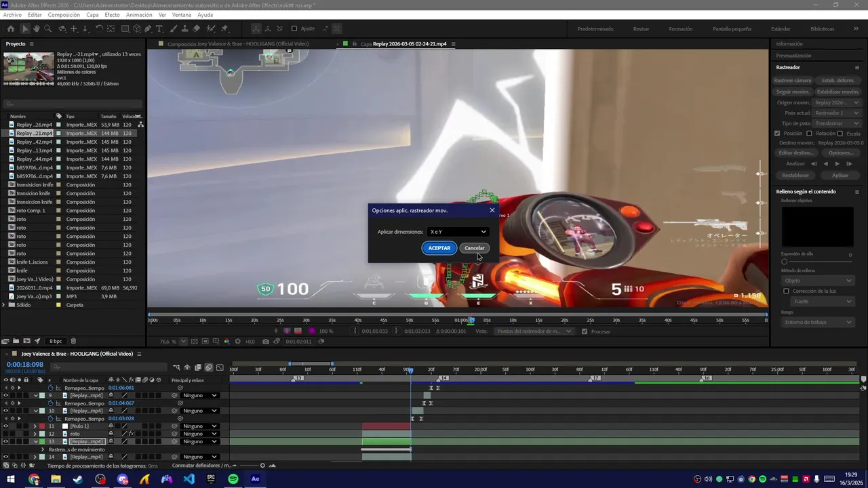Viewport: 868px width, 488px height.
Task: Expand Rastreadores de movimiento group
Action: [42, 449]
